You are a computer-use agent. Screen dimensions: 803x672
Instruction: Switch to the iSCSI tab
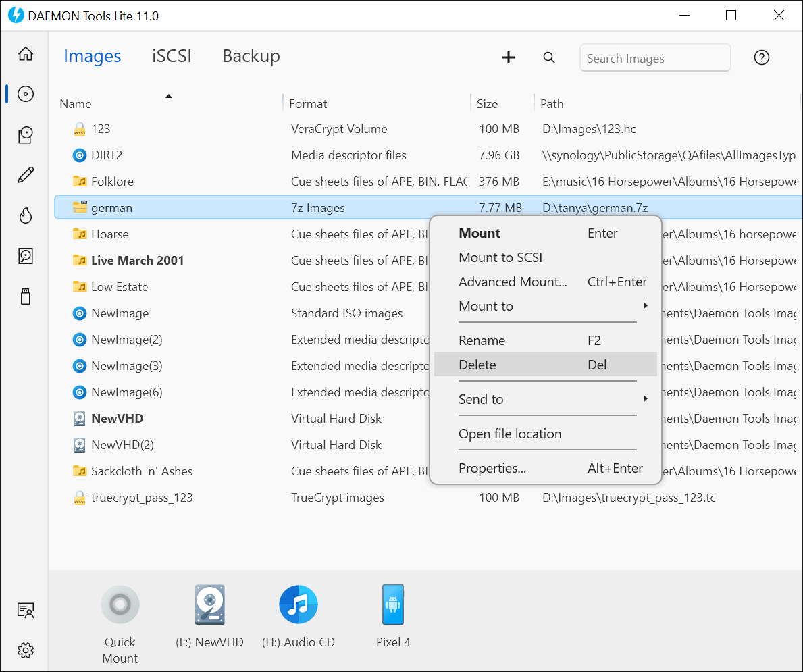click(x=172, y=56)
